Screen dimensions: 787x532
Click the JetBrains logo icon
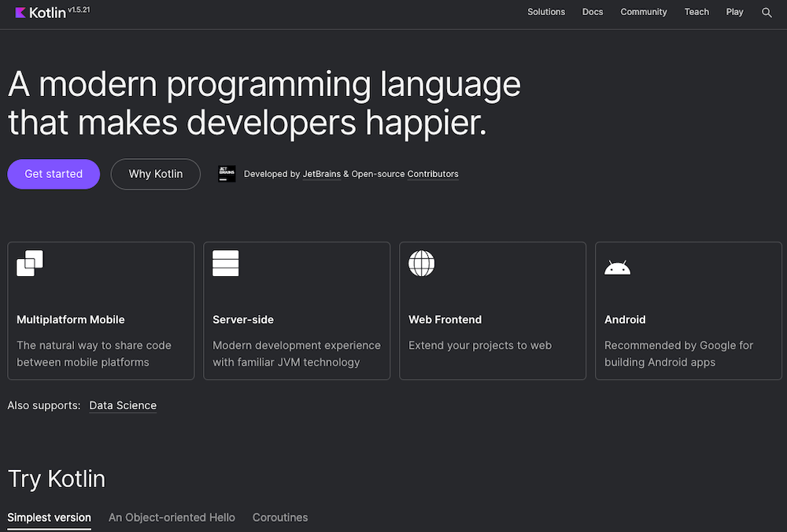pyautogui.click(x=227, y=174)
